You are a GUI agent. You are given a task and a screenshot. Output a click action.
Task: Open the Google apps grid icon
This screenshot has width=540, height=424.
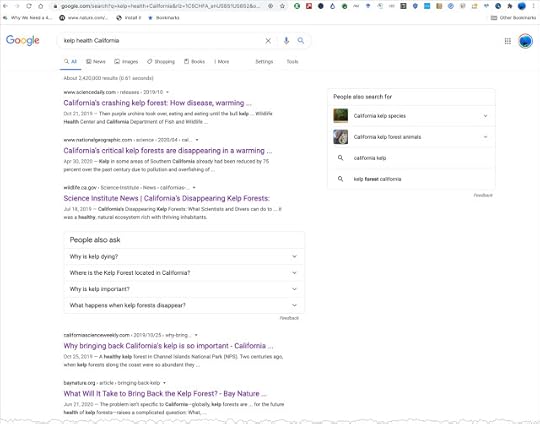[x=508, y=41]
